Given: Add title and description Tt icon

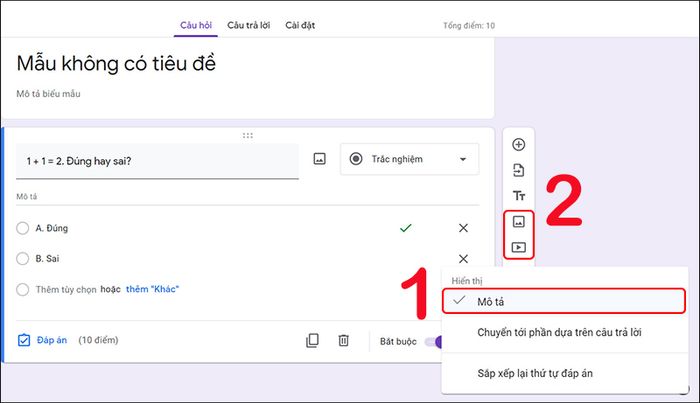Looking at the screenshot, I should click(x=518, y=195).
